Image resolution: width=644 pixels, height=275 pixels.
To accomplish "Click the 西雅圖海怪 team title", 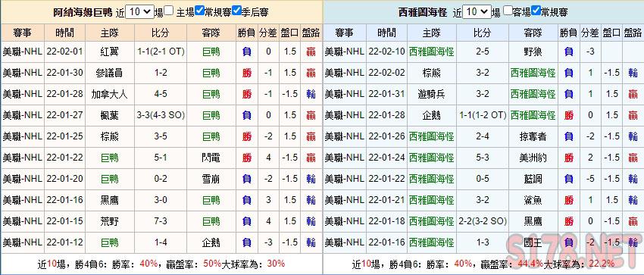I will point(423,12).
